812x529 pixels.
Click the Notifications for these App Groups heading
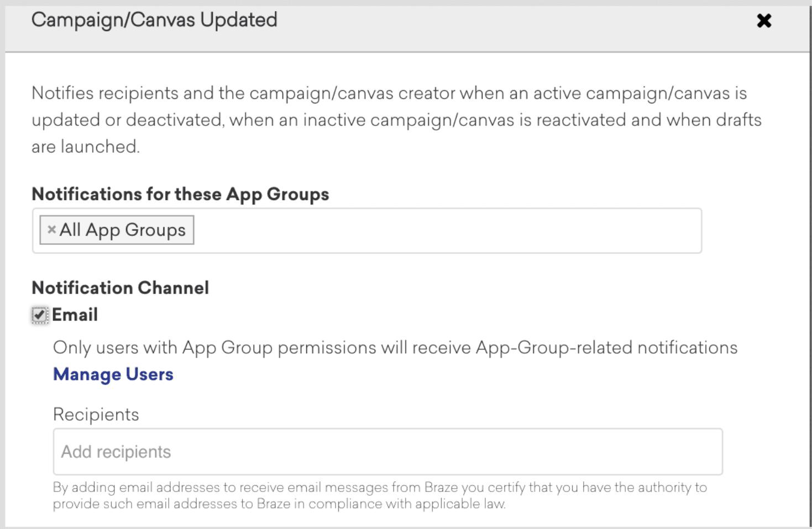180,194
